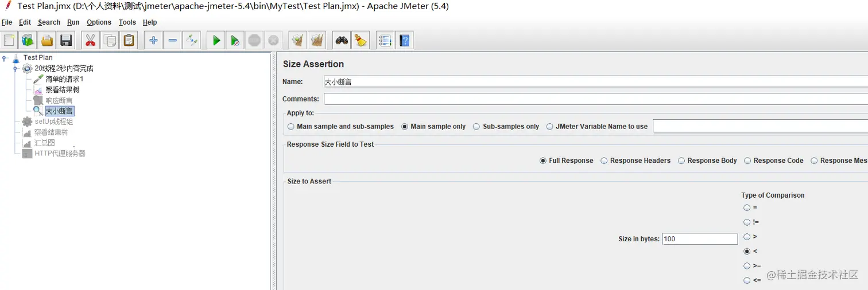Click the Clear broom icon
868x290 pixels.
(297, 40)
